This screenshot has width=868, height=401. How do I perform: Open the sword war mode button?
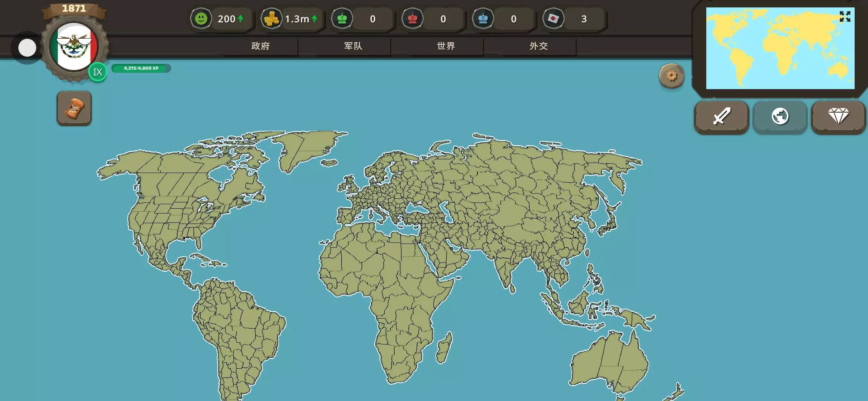721,117
